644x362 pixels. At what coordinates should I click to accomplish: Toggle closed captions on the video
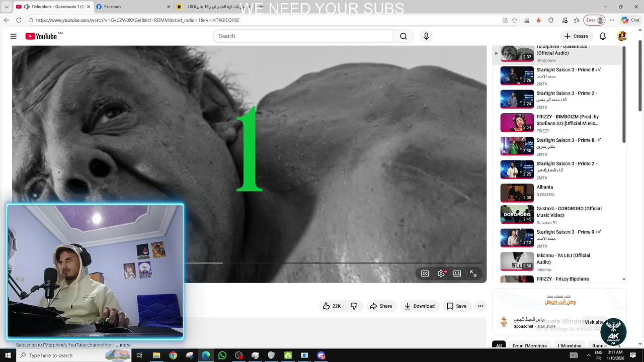point(425,274)
